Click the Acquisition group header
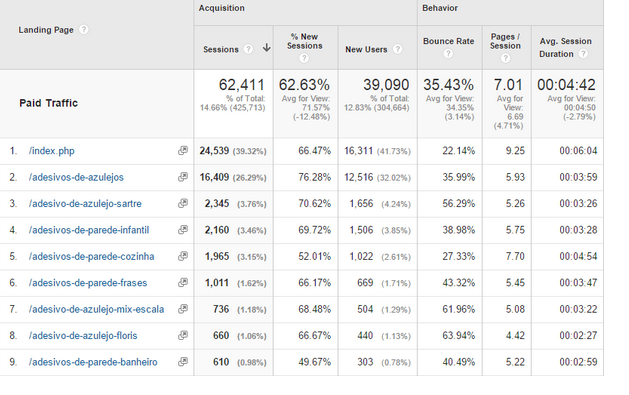Image resolution: width=629 pixels, height=395 pixels. (x=221, y=8)
